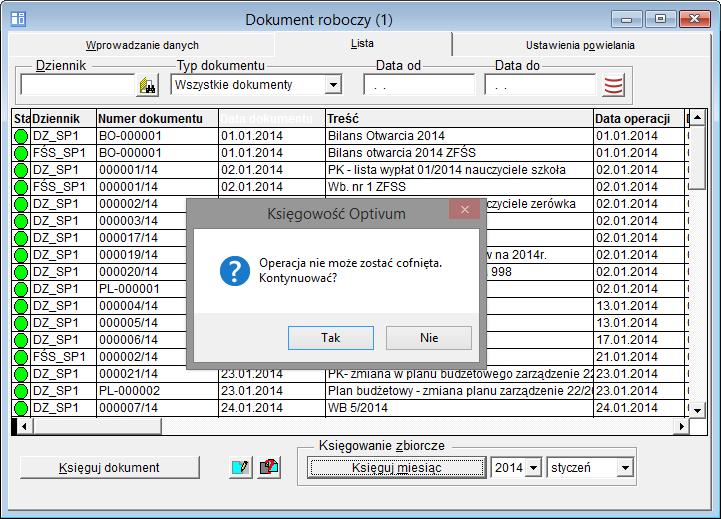Viewport: 721px width, 519px height.
Task: Click the blue question mark icon in dialog
Action: pos(235,271)
